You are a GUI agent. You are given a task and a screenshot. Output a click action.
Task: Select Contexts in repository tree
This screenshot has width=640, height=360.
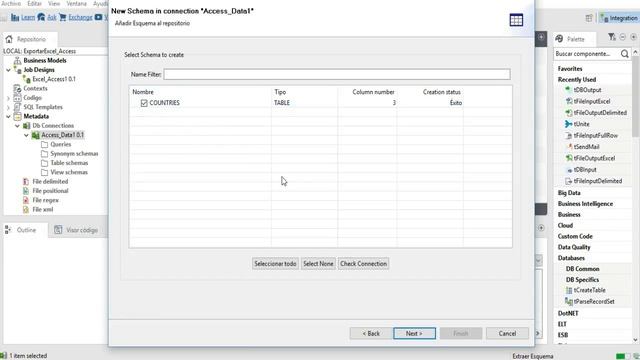coord(35,89)
